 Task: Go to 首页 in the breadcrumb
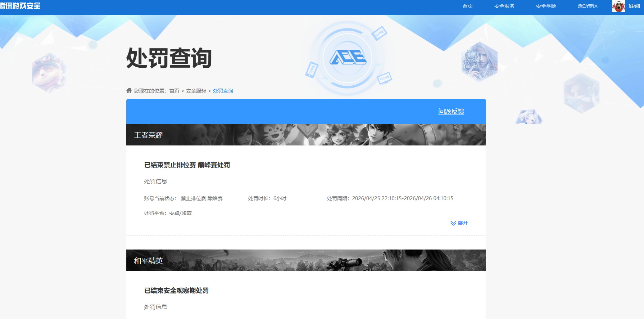click(x=174, y=91)
